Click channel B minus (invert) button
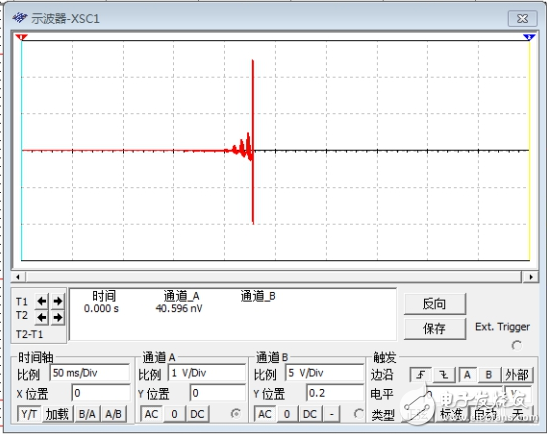This screenshot has height=434, width=547. point(332,414)
